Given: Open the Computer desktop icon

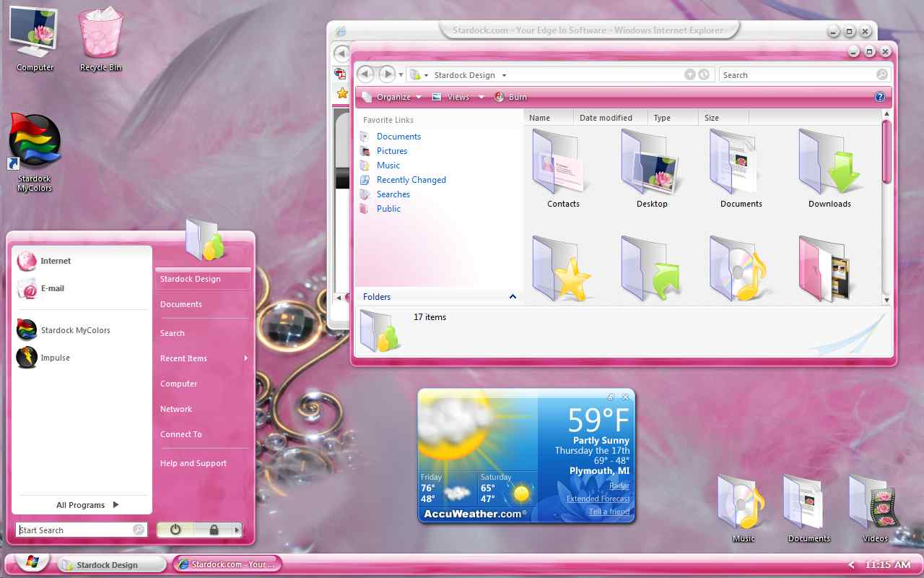Looking at the screenshot, I should coord(35,40).
